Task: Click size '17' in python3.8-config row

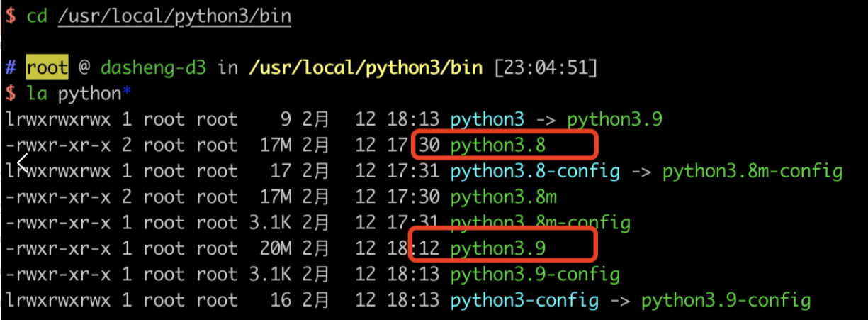Action: click(281, 171)
